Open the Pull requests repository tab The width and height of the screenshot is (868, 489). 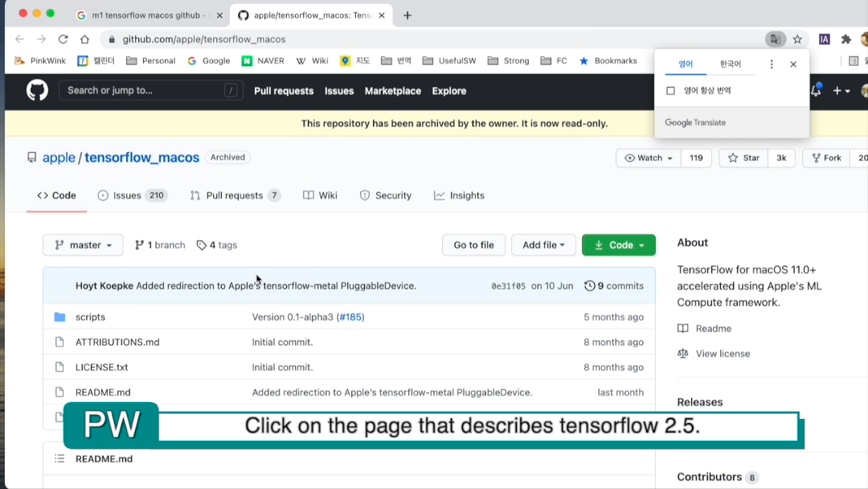pyautogui.click(x=235, y=195)
